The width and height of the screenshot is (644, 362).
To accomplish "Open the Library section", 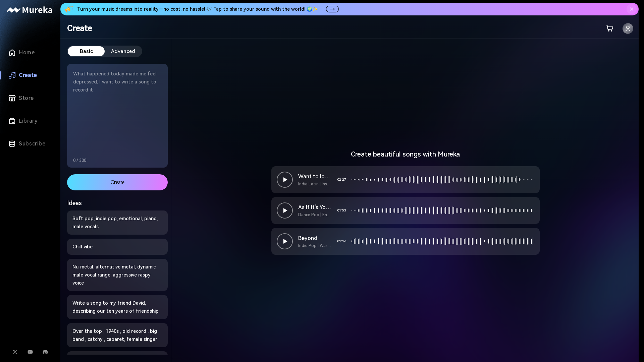I will 28,121.
